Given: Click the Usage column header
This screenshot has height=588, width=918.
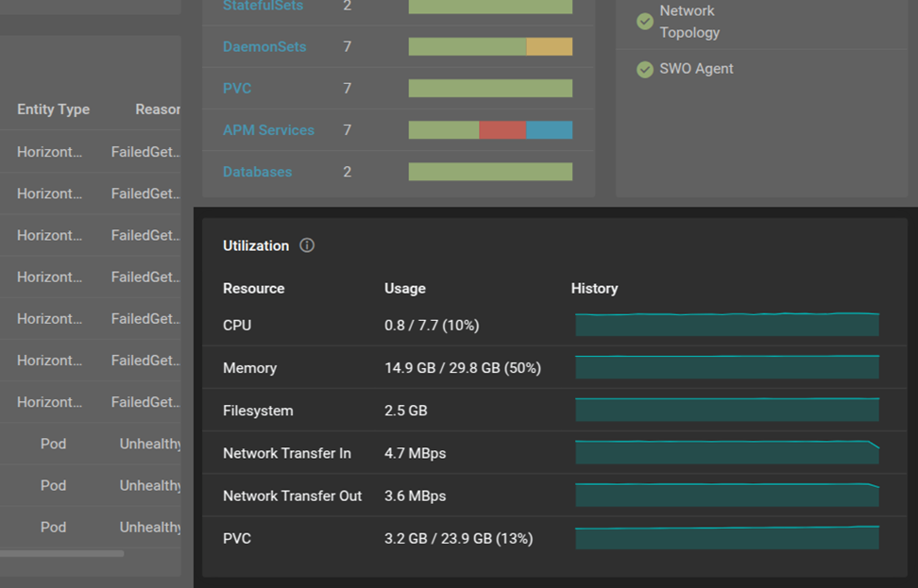Looking at the screenshot, I should click(405, 289).
